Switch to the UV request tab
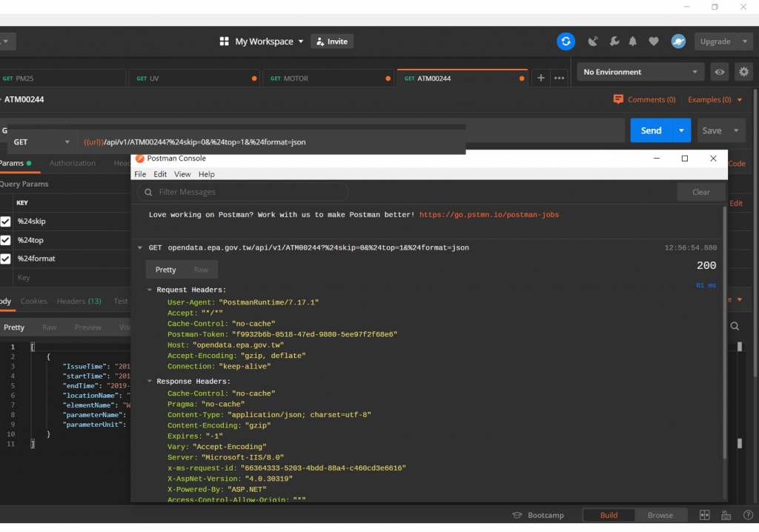Screen dimensions: 759x532 pos(194,79)
